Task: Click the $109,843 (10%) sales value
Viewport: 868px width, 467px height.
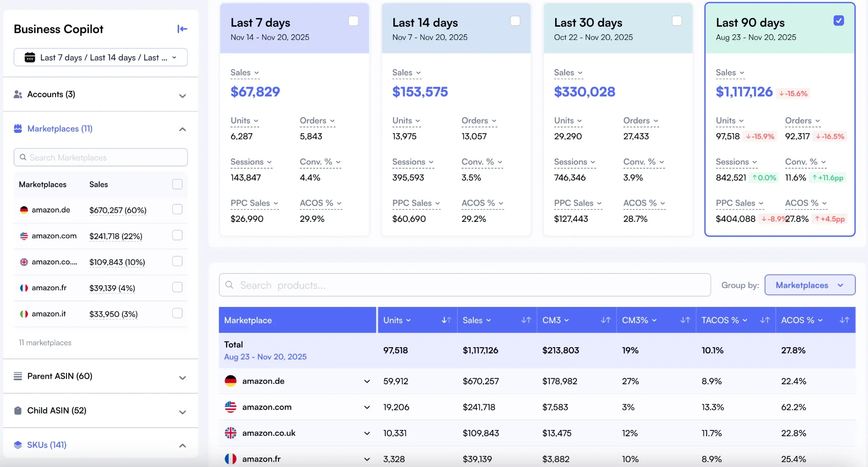Action: coord(117,262)
